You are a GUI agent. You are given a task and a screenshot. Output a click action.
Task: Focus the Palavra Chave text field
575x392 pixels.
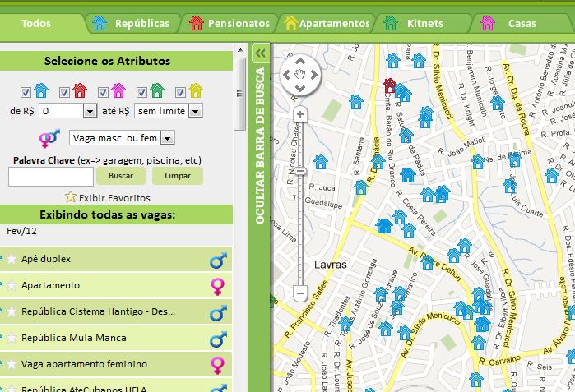[x=50, y=176]
